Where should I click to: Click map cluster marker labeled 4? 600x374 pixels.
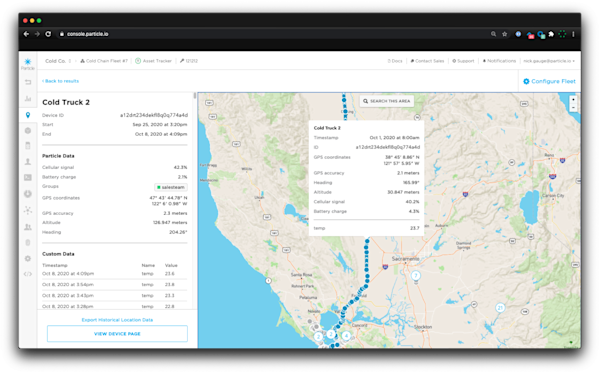pos(346,336)
